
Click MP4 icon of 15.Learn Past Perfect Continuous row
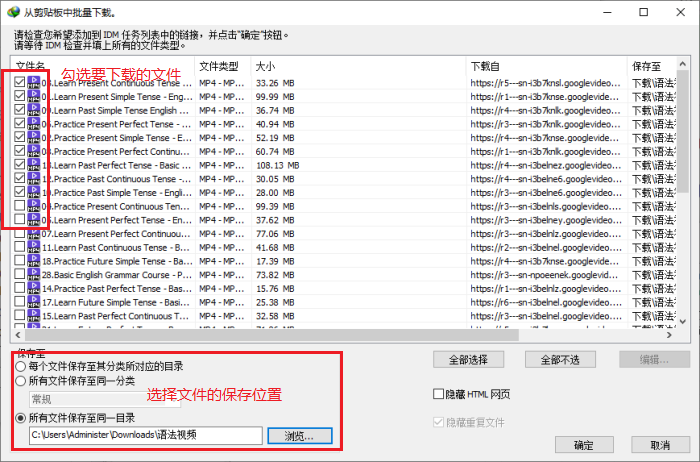tap(33, 316)
